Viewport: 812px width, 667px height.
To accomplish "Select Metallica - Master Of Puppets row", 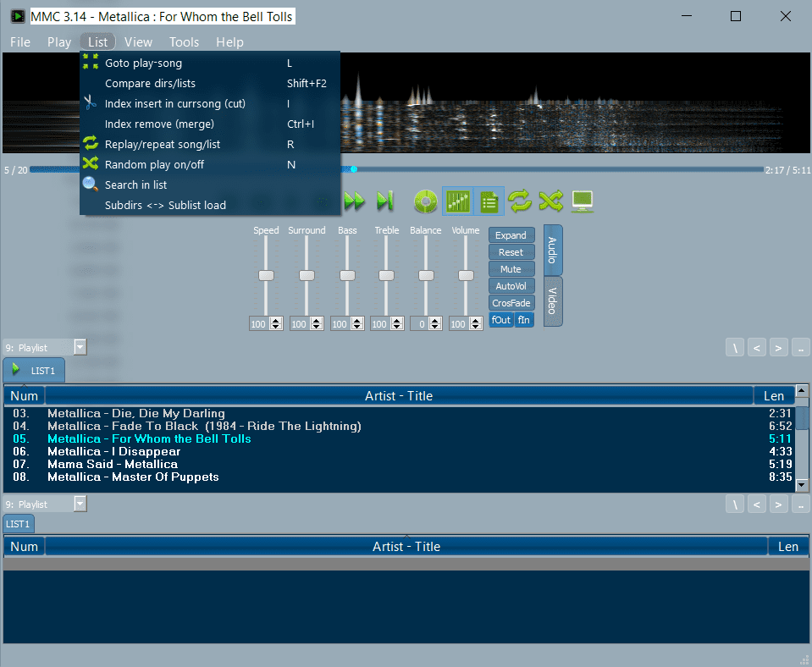I will click(x=399, y=477).
